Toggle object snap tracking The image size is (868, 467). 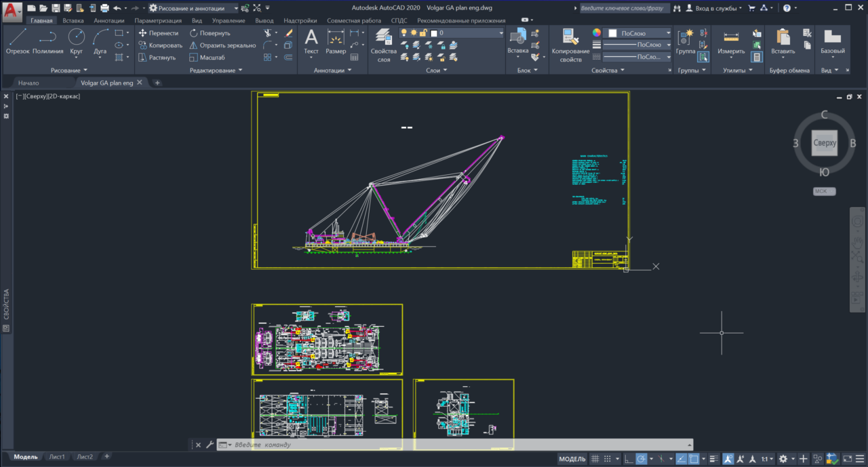[681, 459]
